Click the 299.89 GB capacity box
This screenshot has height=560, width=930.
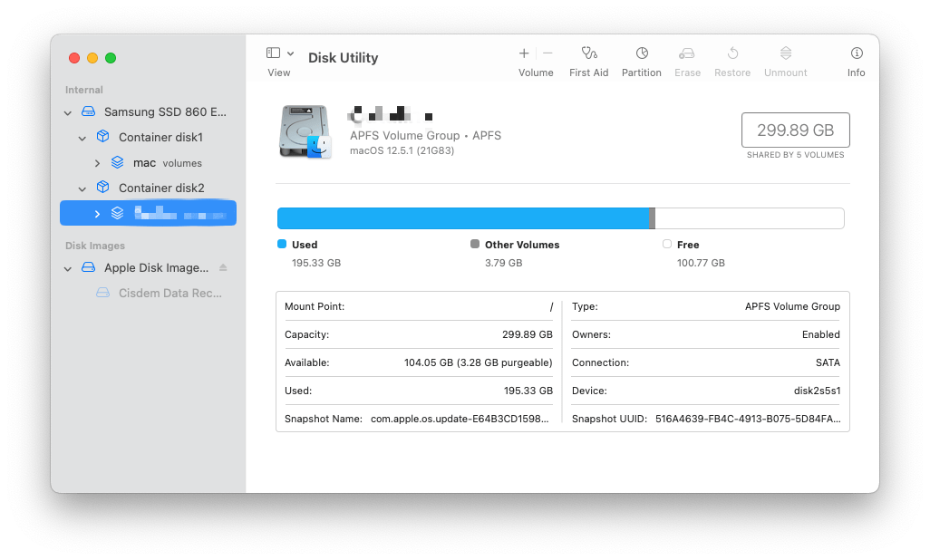point(795,130)
